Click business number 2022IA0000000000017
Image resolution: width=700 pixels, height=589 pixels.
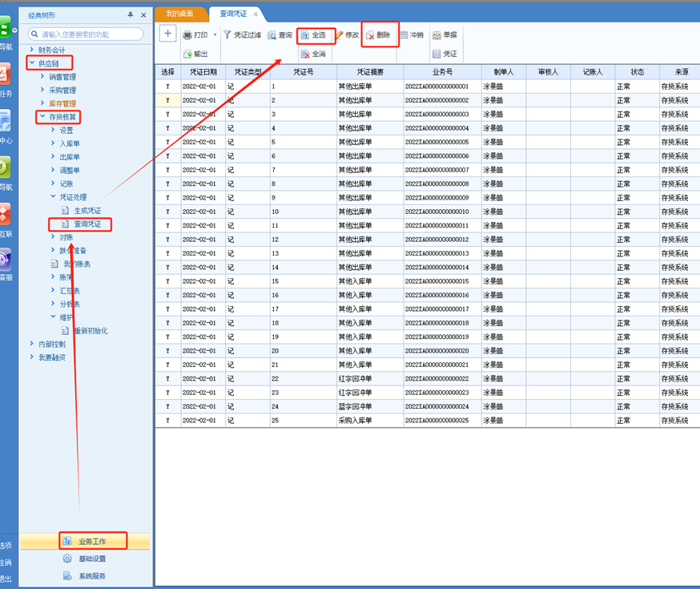click(436, 309)
